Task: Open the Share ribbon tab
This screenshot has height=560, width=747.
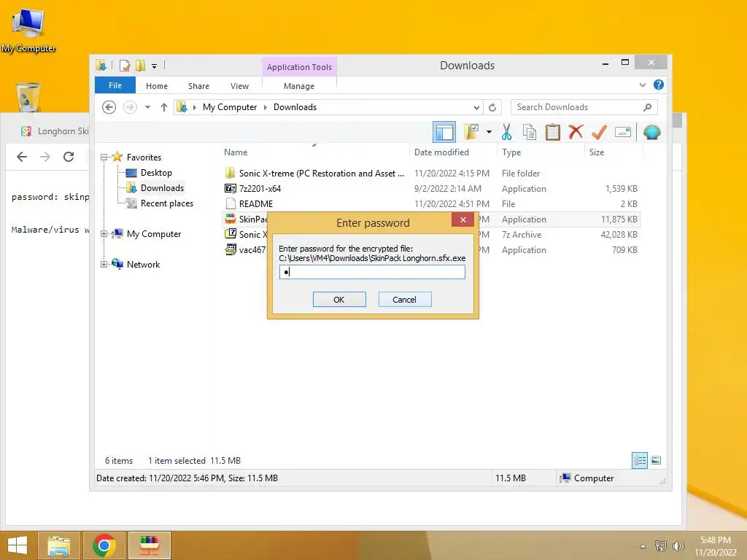Action: click(198, 86)
